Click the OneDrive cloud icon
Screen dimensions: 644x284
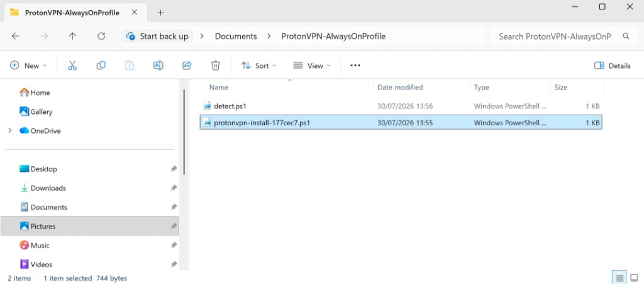tap(25, 131)
